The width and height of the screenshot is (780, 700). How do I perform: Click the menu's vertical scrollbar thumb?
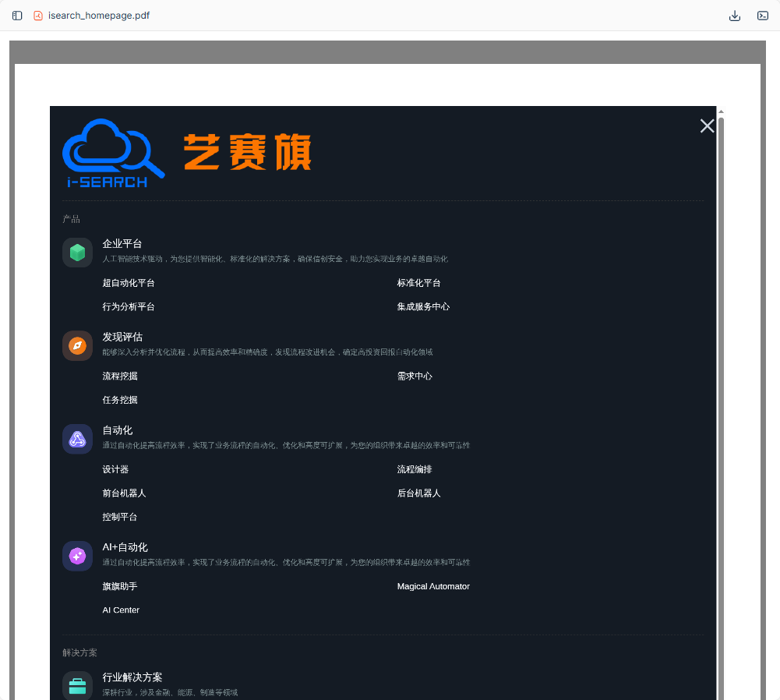[x=721, y=408]
